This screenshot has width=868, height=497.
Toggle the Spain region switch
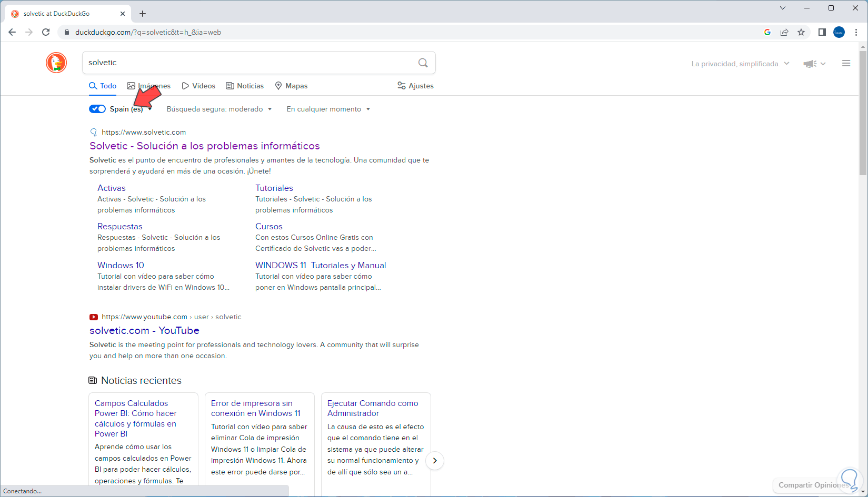(x=97, y=109)
